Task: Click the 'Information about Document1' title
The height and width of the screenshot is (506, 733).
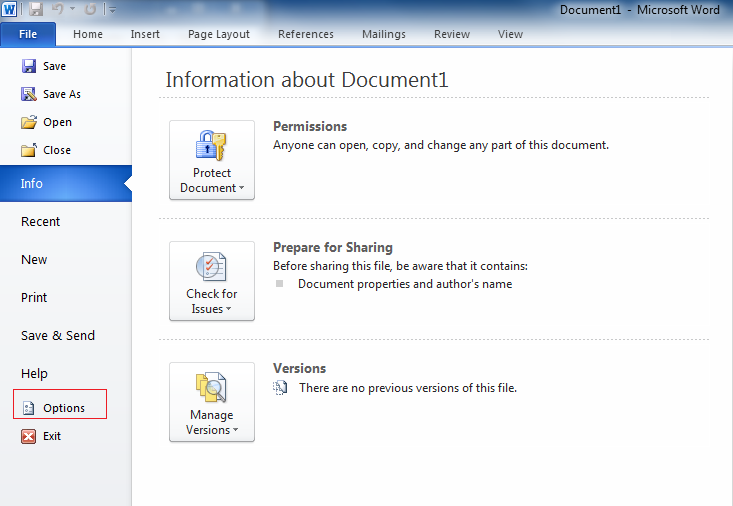Action: click(x=307, y=80)
